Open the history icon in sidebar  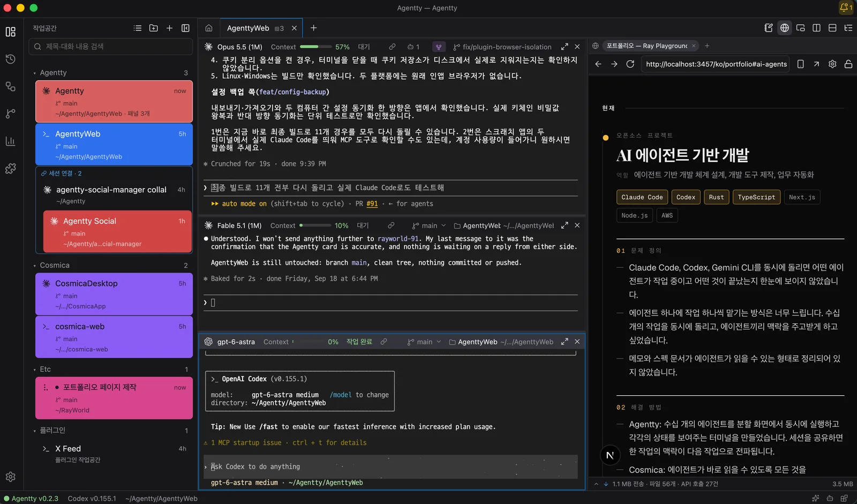pos(10,59)
